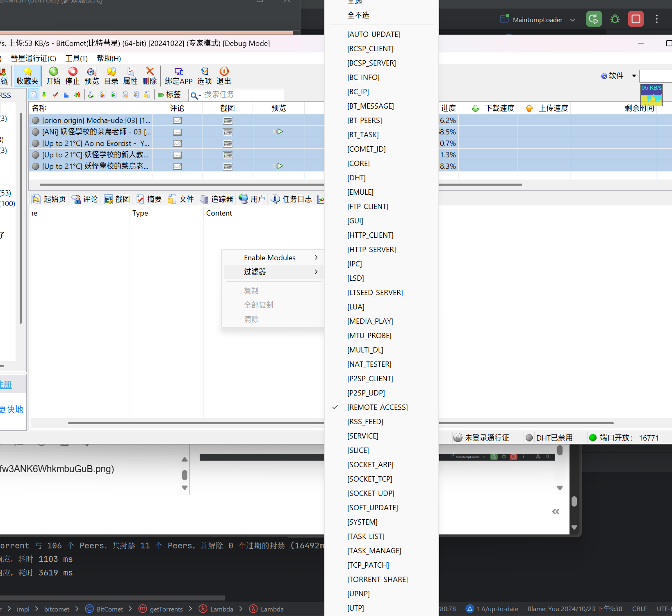The width and height of the screenshot is (672, 616).
Task: Click the preview play icon in the [ANi] 妖怪學校 row
Action: click(x=278, y=132)
